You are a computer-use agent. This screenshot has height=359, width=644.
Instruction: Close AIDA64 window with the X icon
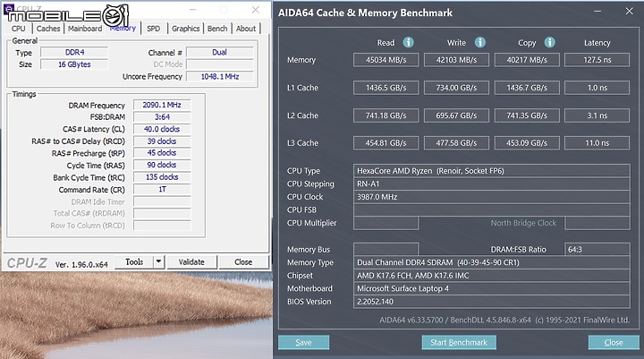[x=629, y=12]
